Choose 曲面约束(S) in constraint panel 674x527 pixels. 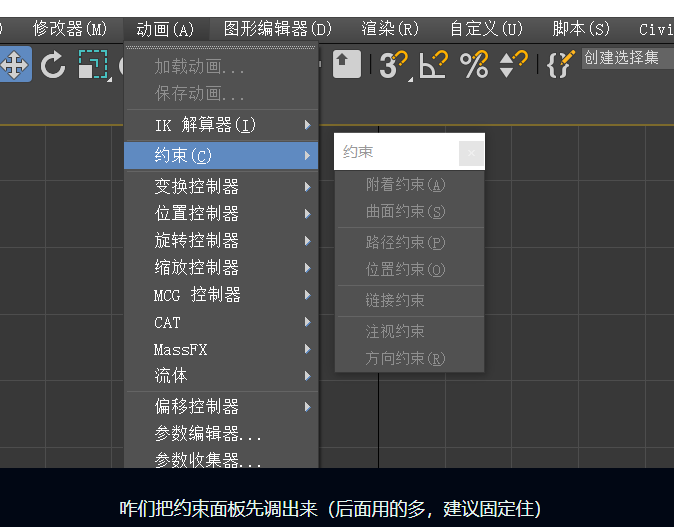(409, 211)
